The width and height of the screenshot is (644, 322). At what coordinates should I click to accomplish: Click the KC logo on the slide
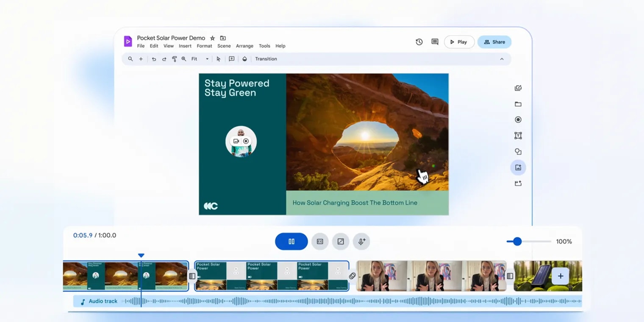pyautogui.click(x=211, y=206)
